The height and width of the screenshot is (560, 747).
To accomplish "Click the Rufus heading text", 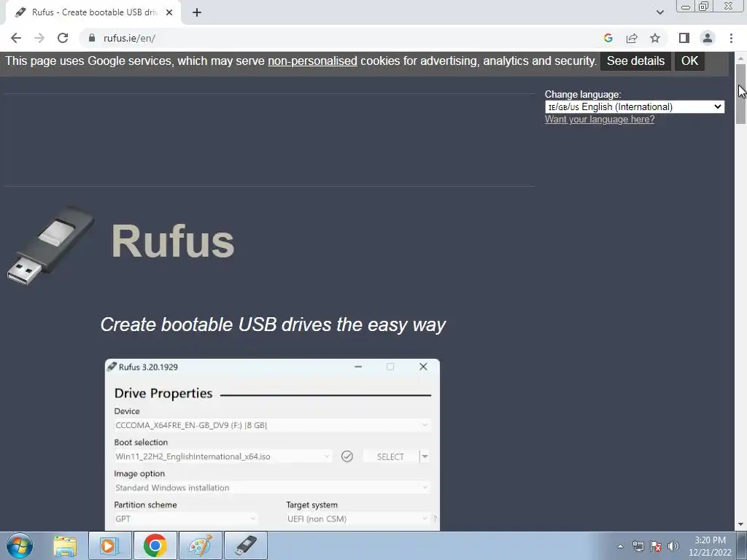I will pos(173,241).
